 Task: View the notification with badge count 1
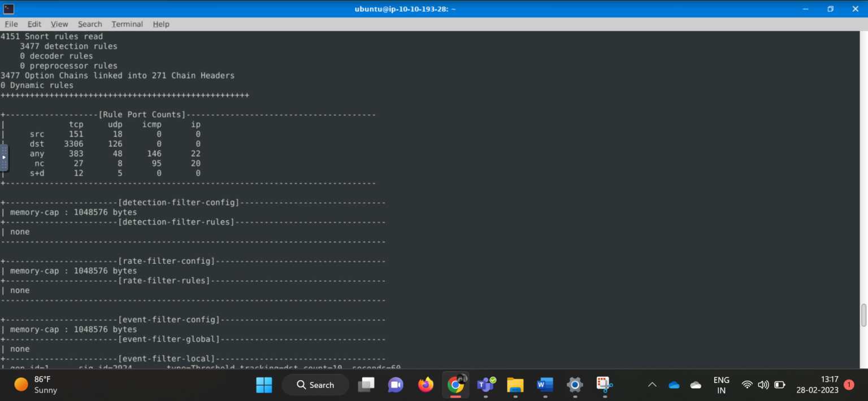click(x=849, y=385)
